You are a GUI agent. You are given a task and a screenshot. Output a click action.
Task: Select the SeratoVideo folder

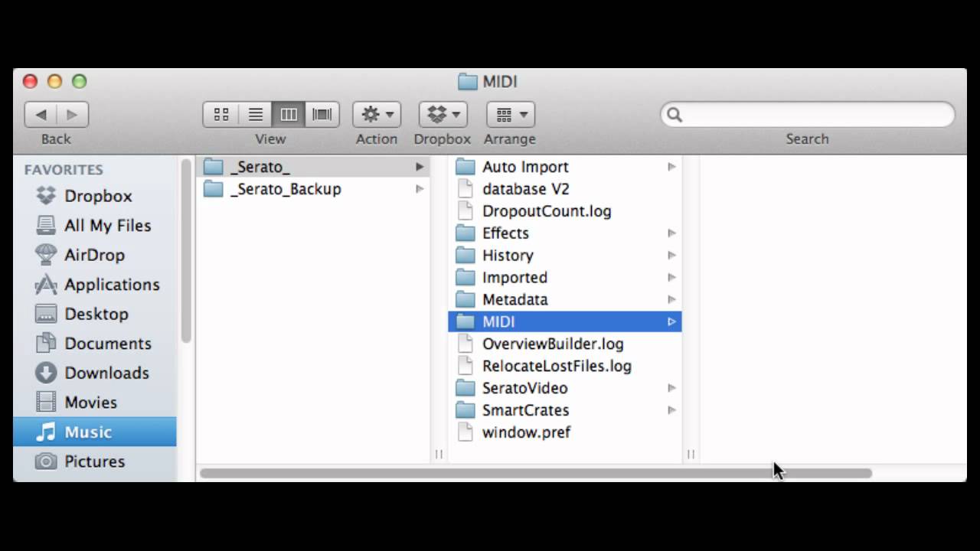pyautogui.click(x=564, y=389)
